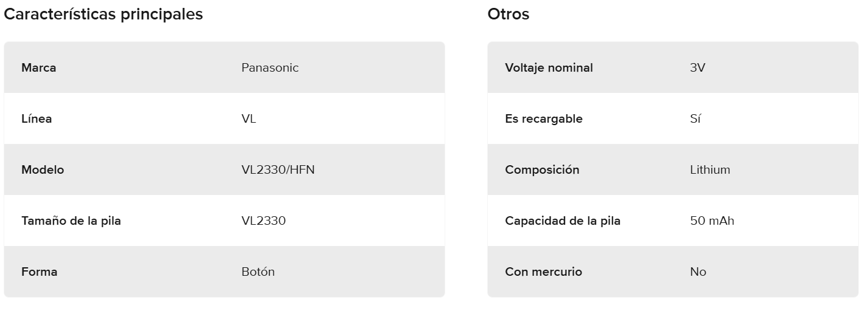Click the "Características principales" heading
This screenshot has width=868, height=311.
[x=103, y=15]
